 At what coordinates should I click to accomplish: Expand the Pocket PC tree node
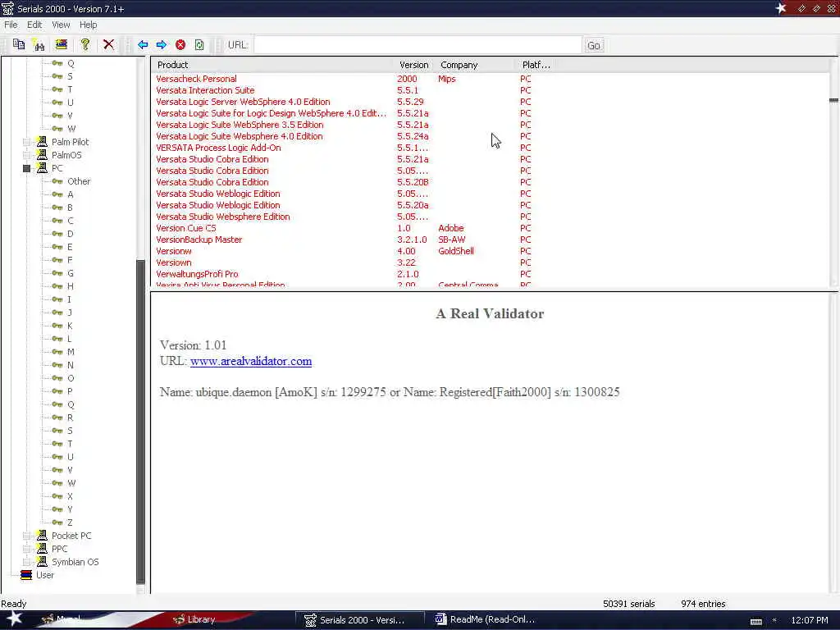[26, 536]
